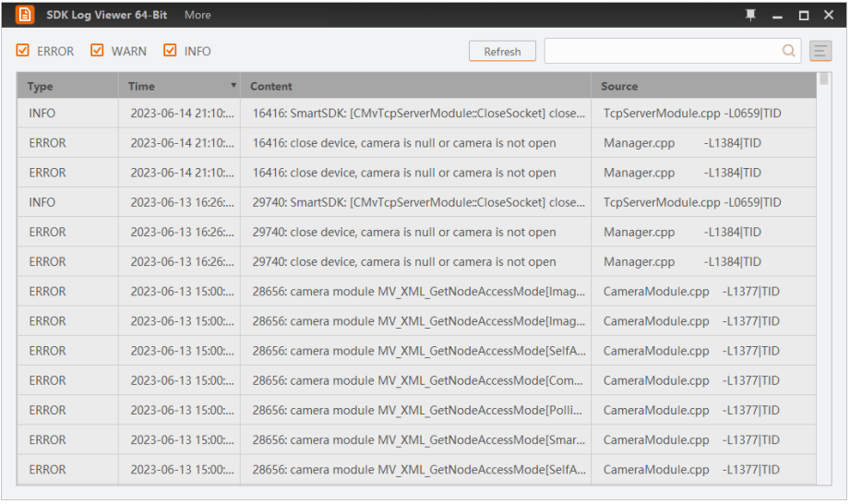Viewport: 850px width, 504px height.
Task: Click the SDK Log Viewer 64-Bit title text
Action: (x=107, y=15)
